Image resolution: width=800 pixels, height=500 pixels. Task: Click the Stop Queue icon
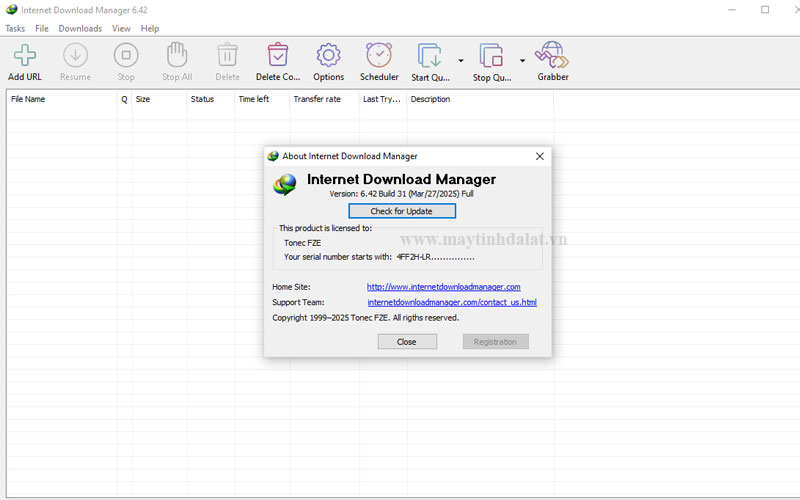pyautogui.click(x=491, y=55)
